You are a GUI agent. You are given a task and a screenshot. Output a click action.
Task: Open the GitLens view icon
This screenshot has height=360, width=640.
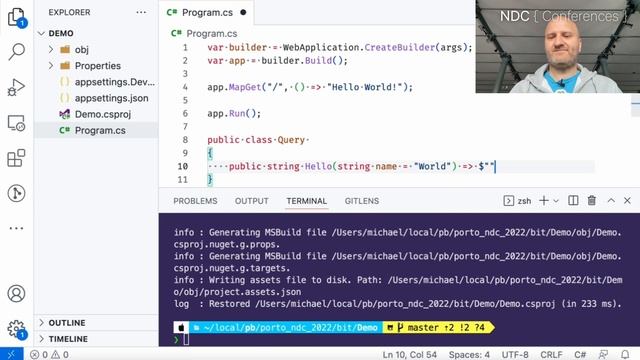(16, 193)
